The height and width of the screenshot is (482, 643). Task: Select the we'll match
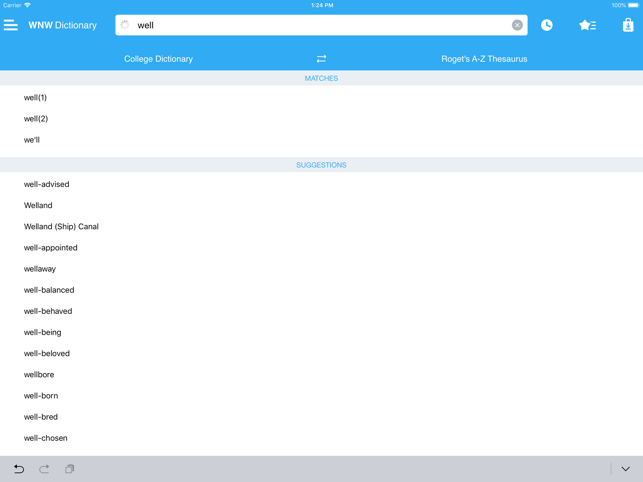coord(32,140)
